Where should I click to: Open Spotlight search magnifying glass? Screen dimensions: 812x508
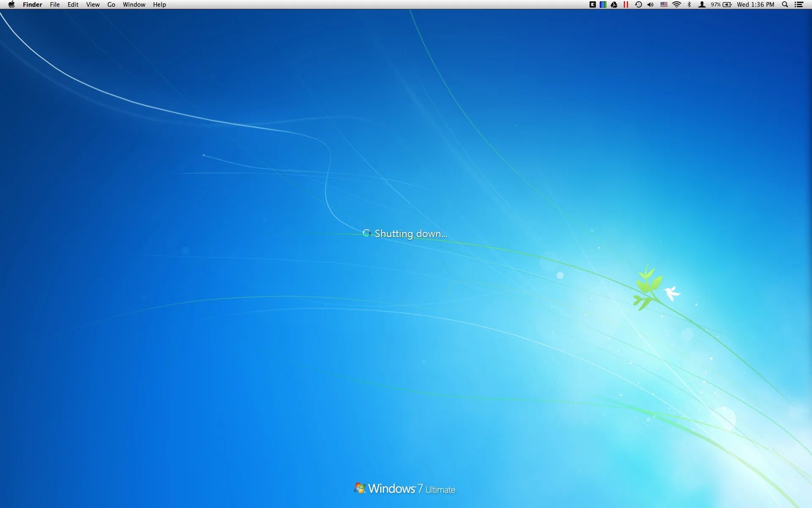tap(785, 5)
